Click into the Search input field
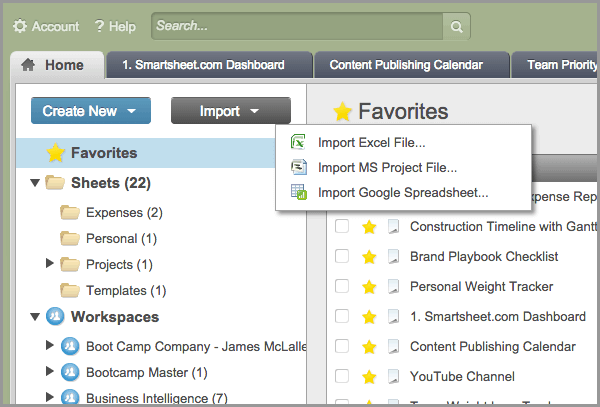Viewport: 600px width, 407px height. [x=297, y=27]
